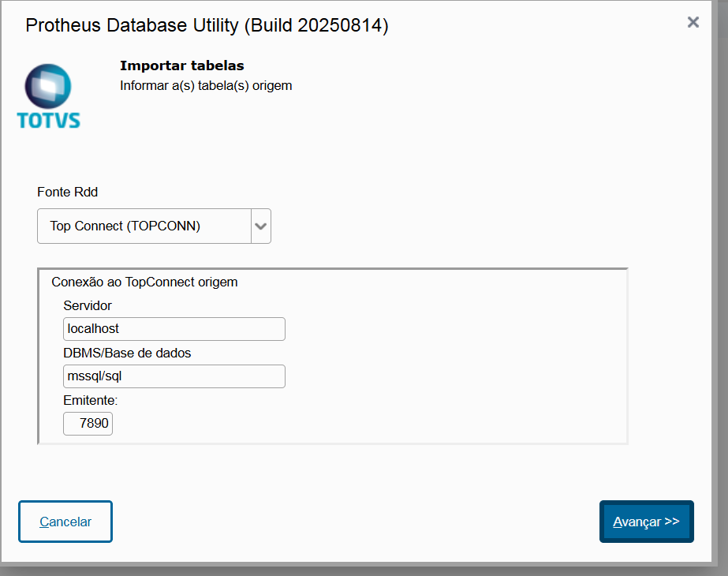The height and width of the screenshot is (576, 728).
Task: Click the Importar tabelas heading
Action: tap(181, 65)
